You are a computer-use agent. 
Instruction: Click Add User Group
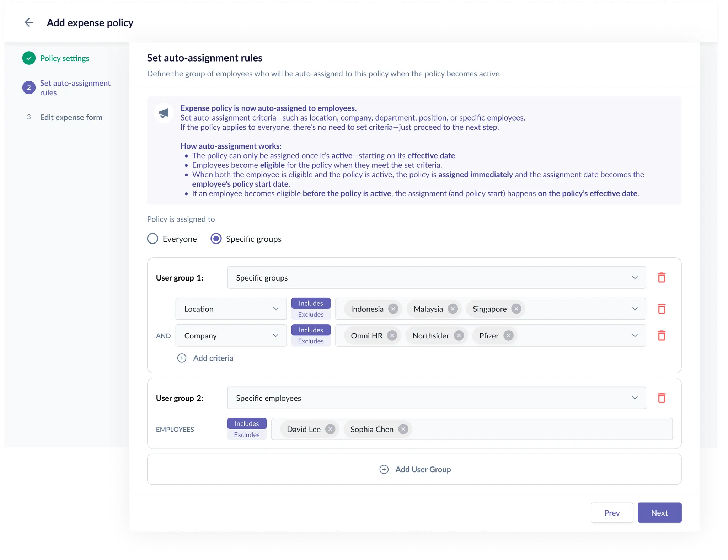[415, 469]
